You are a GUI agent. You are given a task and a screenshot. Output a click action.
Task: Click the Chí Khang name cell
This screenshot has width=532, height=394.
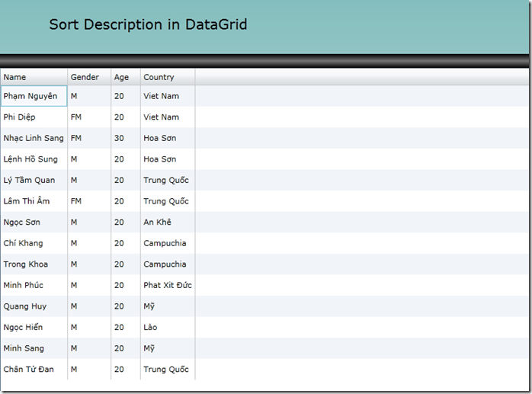(34, 243)
